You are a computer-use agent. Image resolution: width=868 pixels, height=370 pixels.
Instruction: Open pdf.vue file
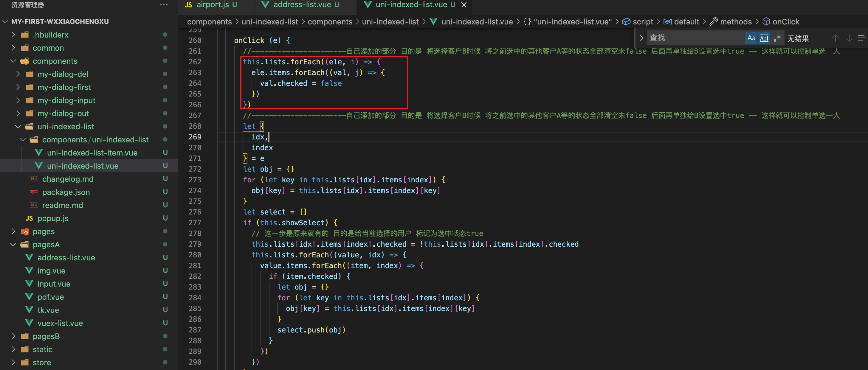coord(51,297)
